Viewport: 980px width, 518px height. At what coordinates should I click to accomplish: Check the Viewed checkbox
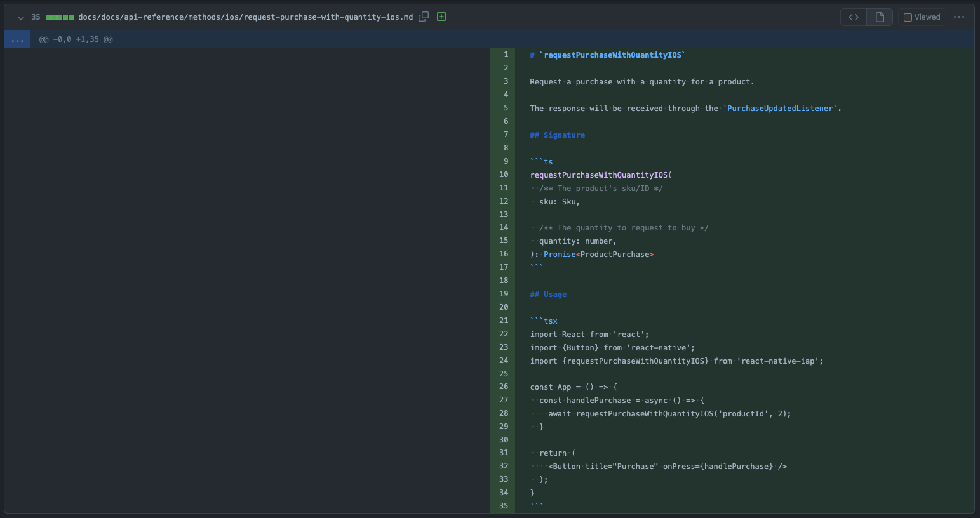(x=908, y=17)
